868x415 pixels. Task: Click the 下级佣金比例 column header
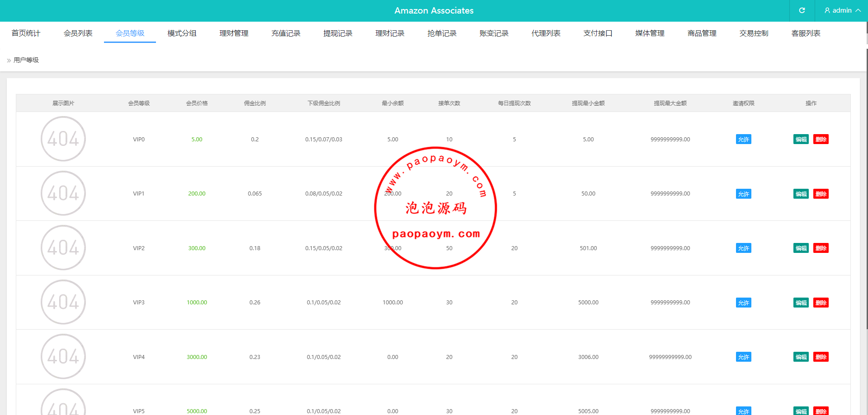point(324,103)
